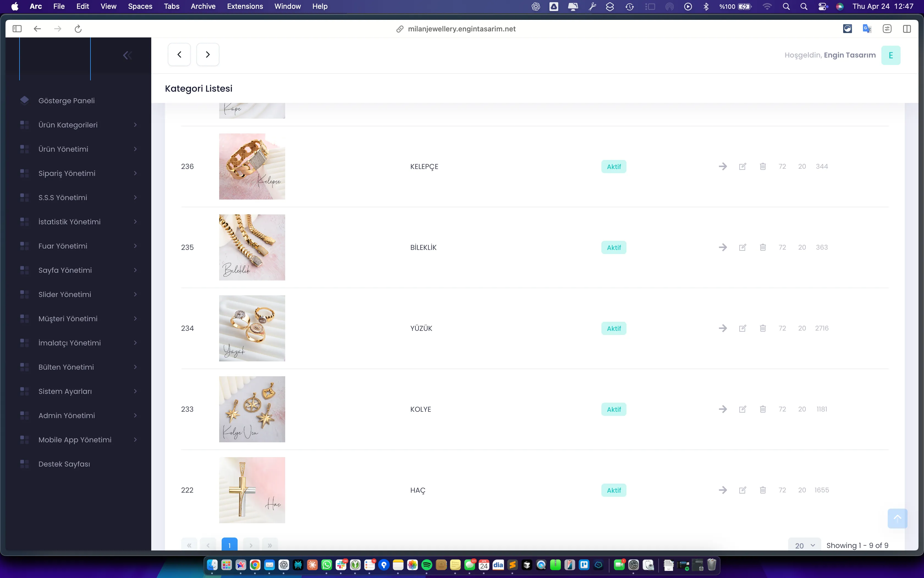Reload the page in Arc toolbar
Image resolution: width=924 pixels, height=578 pixels.
tap(78, 29)
